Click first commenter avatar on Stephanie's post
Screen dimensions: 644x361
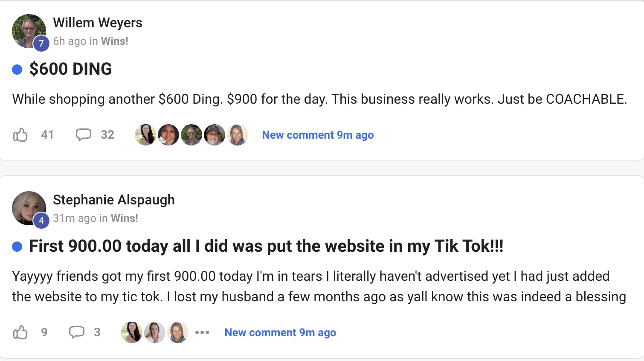[x=132, y=332]
